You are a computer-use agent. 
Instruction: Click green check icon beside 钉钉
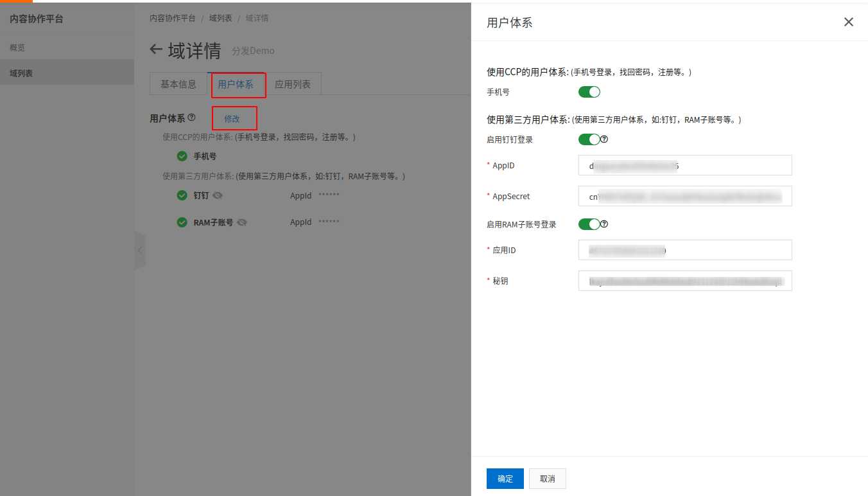click(182, 195)
